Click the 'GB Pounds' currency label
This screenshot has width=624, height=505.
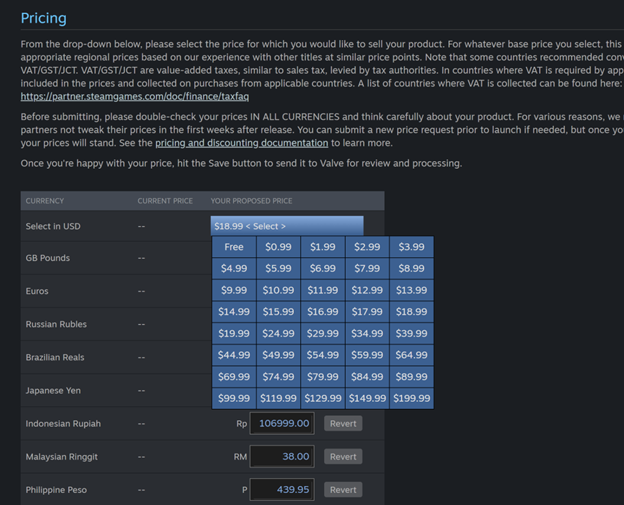[x=48, y=258]
